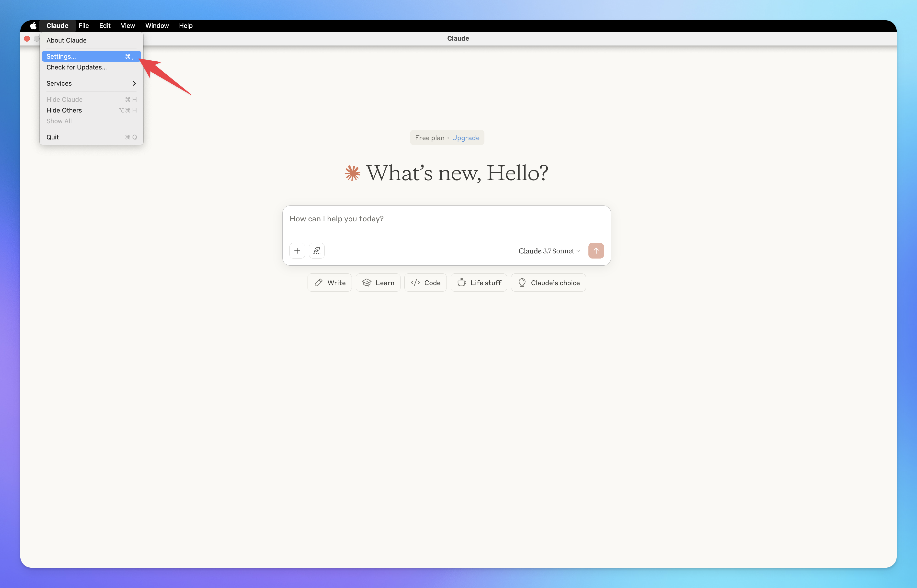Select Settings… from the Claude menu
The height and width of the screenshot is (588, 917).
[x=91, y=57]
